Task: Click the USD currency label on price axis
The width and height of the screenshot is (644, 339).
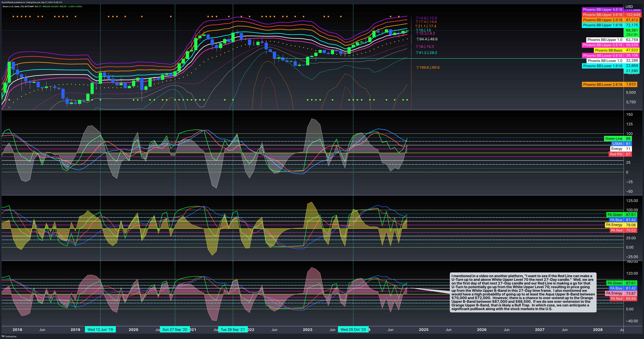Action: [x=629, y=7]
